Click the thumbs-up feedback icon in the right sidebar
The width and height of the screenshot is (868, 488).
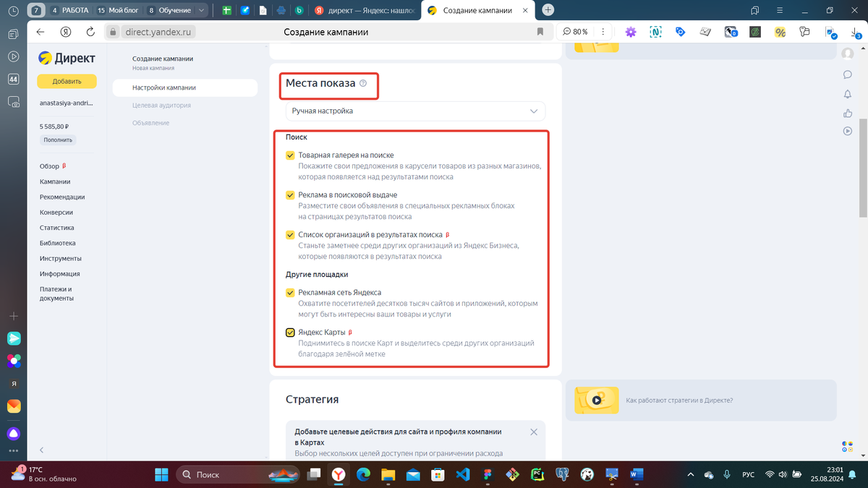[x=847, y=113]
